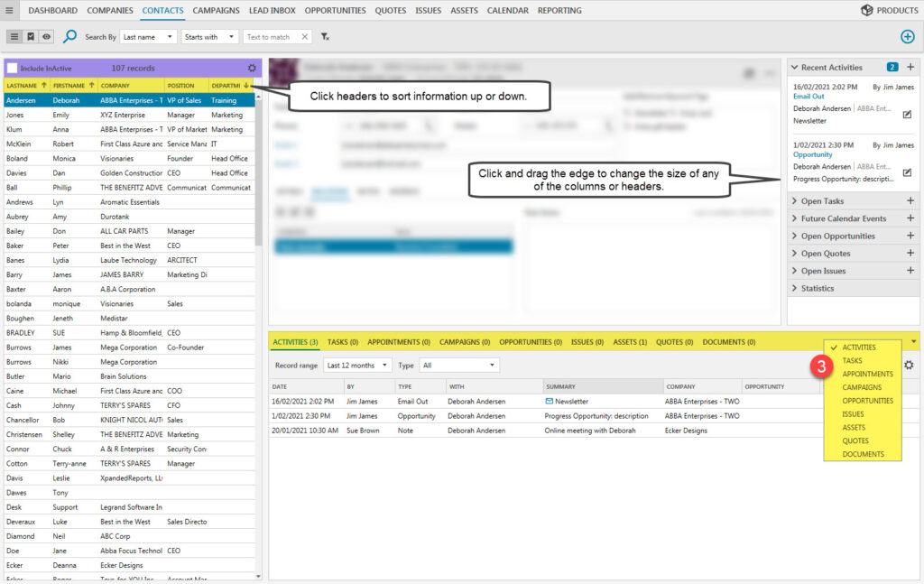Screen dimensions: 924x584
Task: Tick the Include InActive checkbox
Action: pos(12,68)
